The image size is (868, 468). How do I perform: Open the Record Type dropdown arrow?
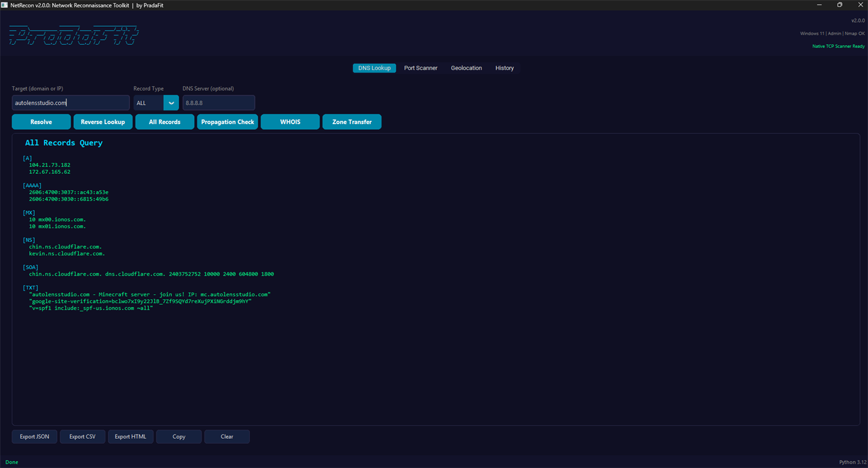(171, 103)
